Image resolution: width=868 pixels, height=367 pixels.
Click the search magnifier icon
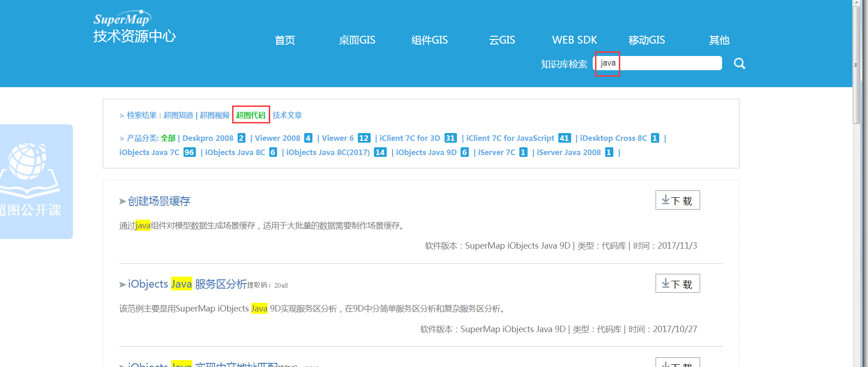coord(739,63)
